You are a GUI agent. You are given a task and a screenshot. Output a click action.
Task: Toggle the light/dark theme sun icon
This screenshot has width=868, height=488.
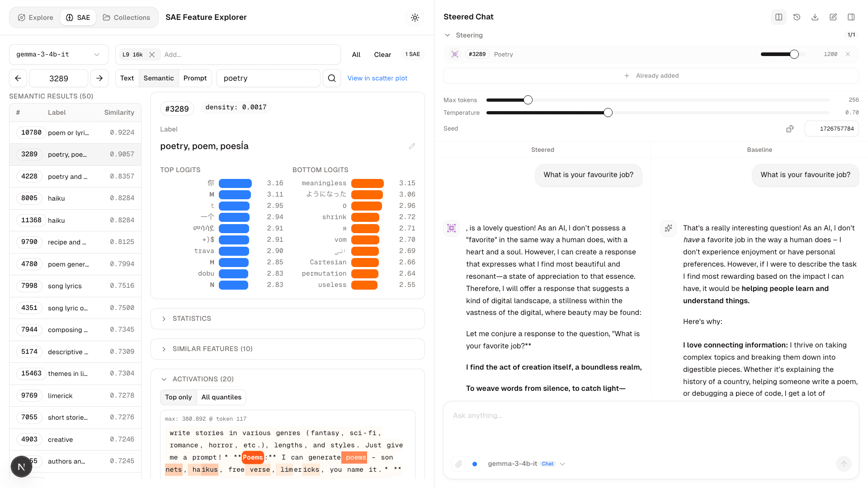point(415,18)
